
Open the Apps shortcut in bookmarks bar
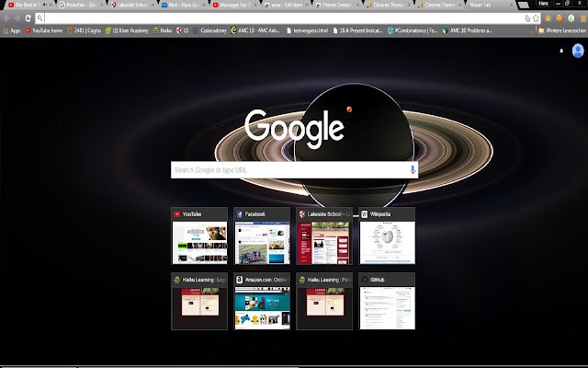(x=12, y=30)
